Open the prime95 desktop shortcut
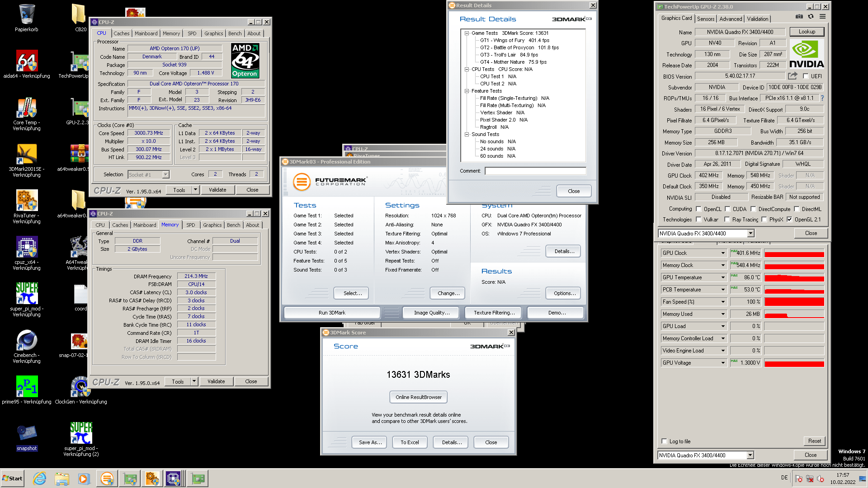868x488 pixels. [x=27, y=390]
